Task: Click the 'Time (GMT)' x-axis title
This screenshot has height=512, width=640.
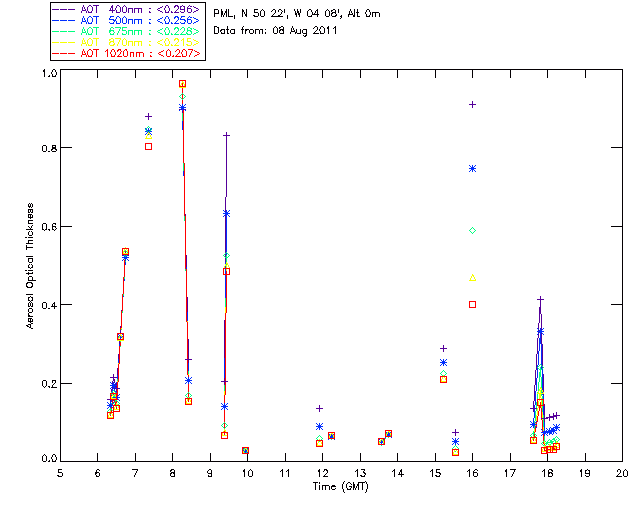Action: click(x=341, y=487)
